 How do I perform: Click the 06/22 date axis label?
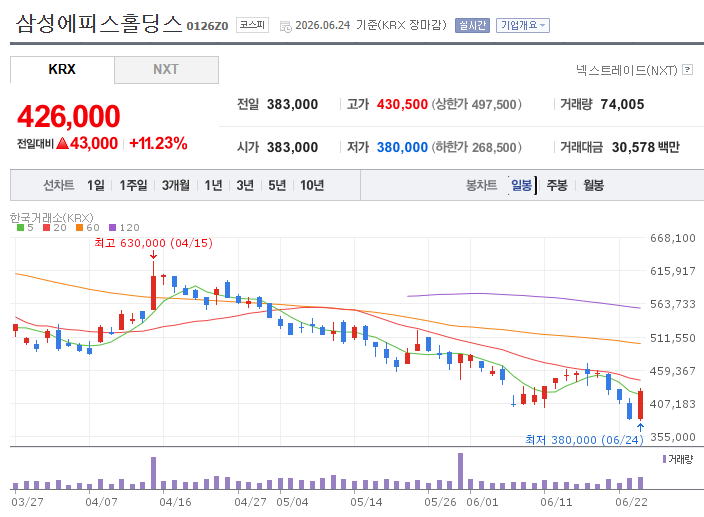pos(631,502)
